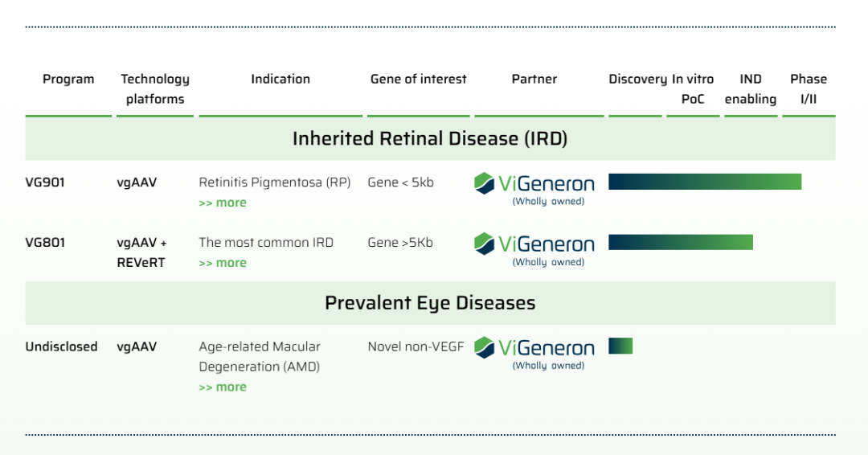Click the VG801 program name
The height and width of the screenshot is (455, 868).
click(x=45, y=242)
